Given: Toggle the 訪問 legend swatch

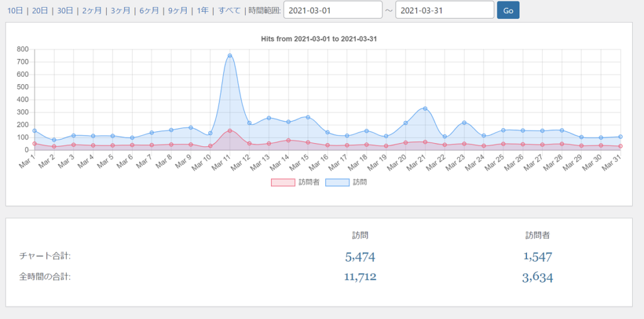Looking at the screenshot, I should point(338,183).
